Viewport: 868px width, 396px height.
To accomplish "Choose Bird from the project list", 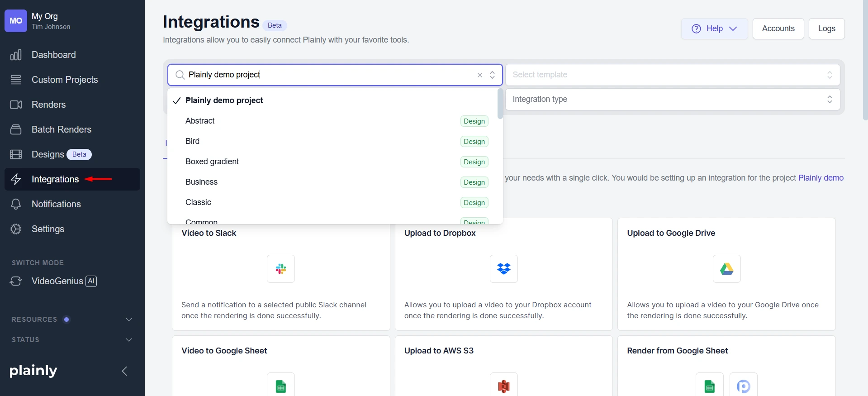I will (332, 141).
